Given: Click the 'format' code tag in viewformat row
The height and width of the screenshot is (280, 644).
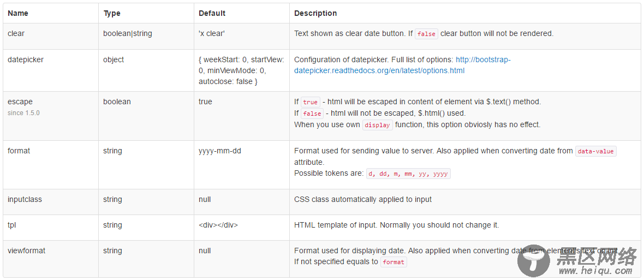Looking at the screenshot, I should (x=393, y=263).
